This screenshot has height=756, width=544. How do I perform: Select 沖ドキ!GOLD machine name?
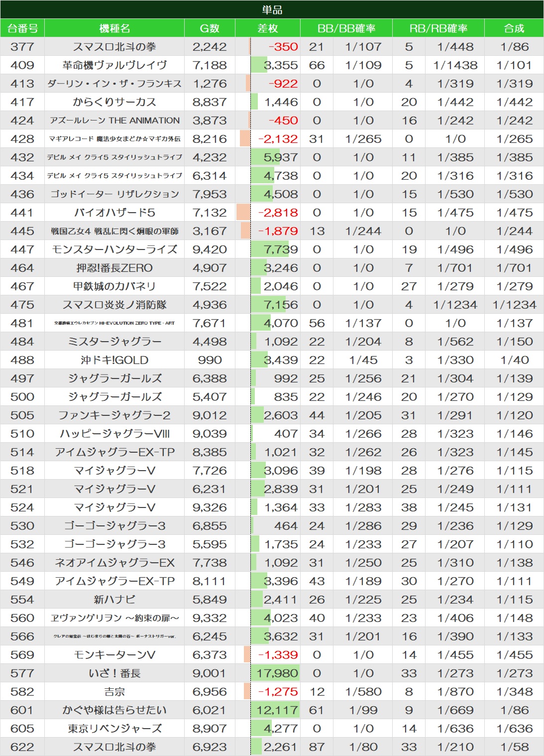point(114,360)
